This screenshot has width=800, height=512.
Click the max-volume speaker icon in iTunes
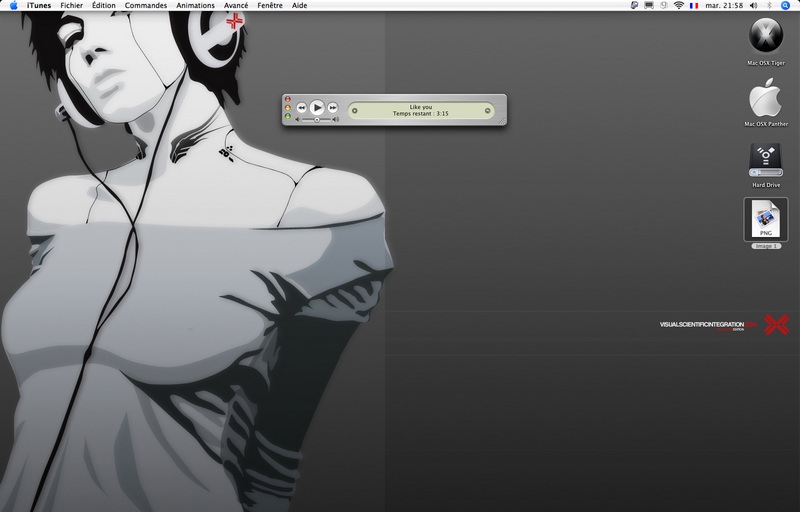pos(335,120)
